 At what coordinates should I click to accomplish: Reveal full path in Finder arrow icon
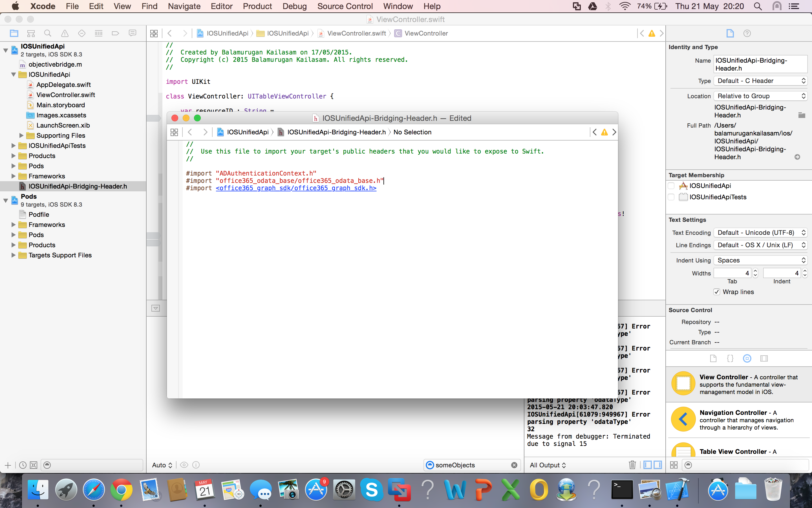pos(797,157)
